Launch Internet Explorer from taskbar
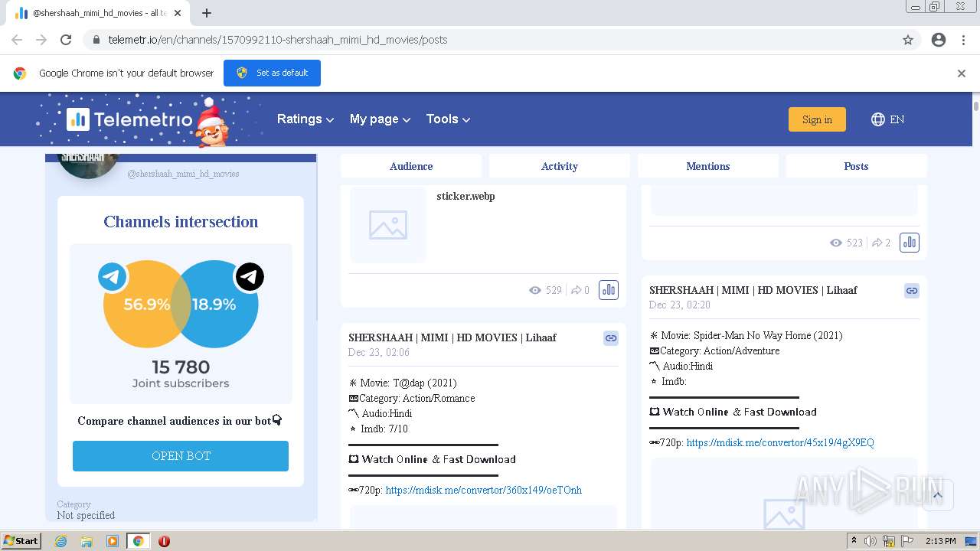Image resolution: width=980 pixels, height=551 pixels. point(60,541)
